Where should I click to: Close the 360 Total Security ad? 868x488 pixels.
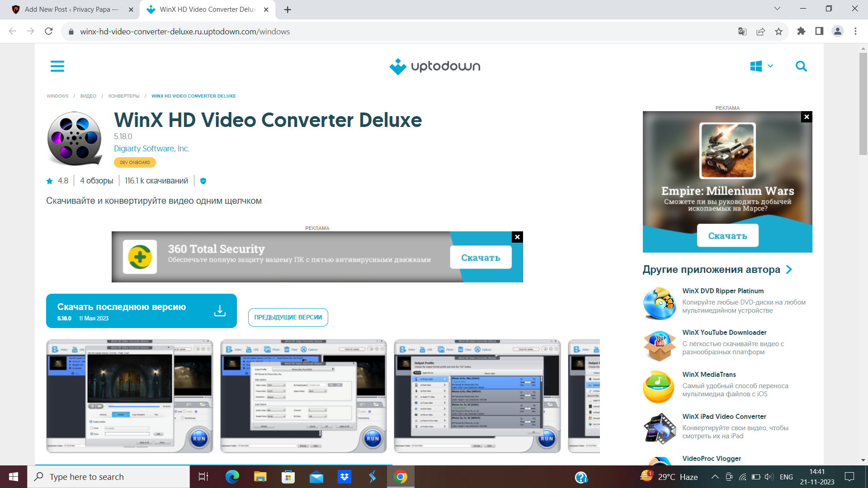coord(517,237)
